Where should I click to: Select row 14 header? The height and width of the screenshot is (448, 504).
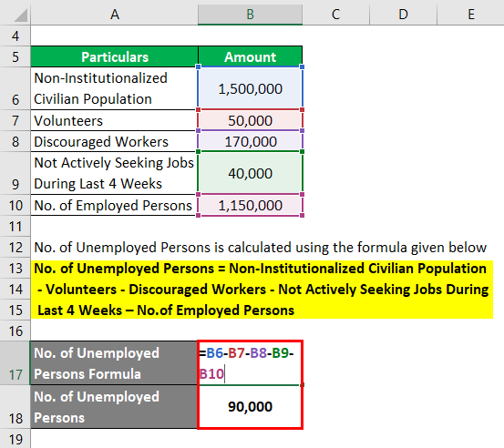(15, 289)
